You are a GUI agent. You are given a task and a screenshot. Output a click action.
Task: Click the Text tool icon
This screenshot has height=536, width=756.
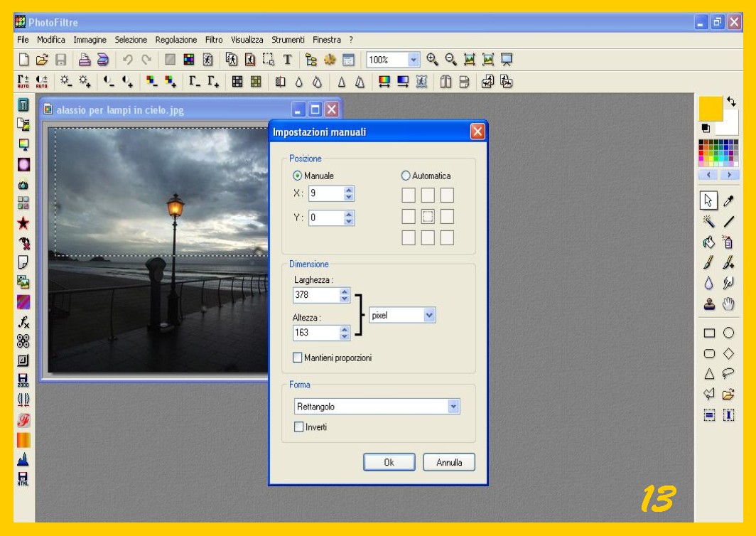[288, 60]
